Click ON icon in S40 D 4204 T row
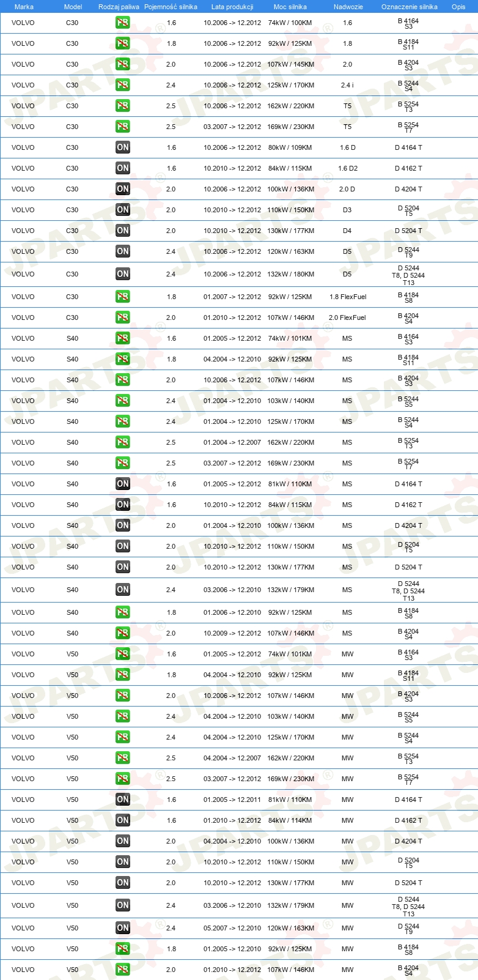 pos(123,525)
